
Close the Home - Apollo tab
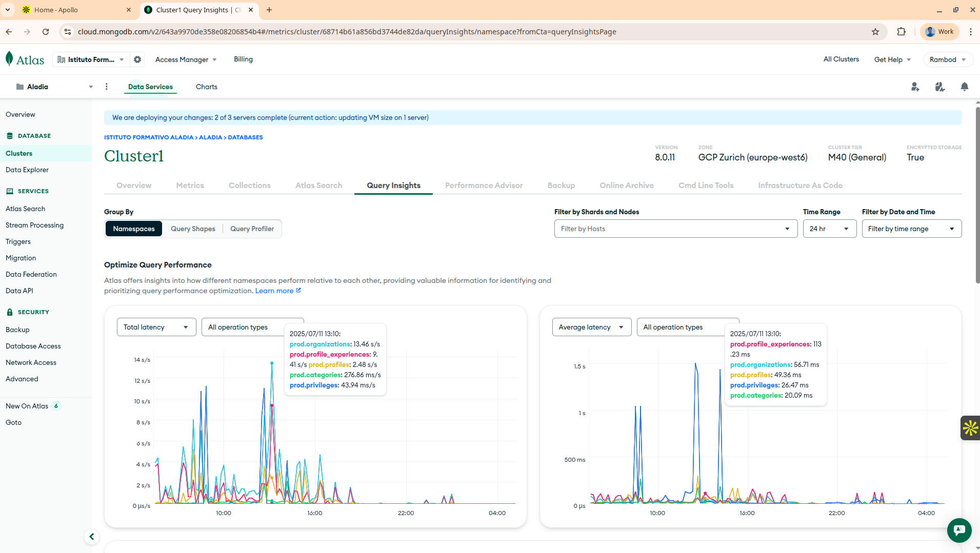tap(129, 10)
